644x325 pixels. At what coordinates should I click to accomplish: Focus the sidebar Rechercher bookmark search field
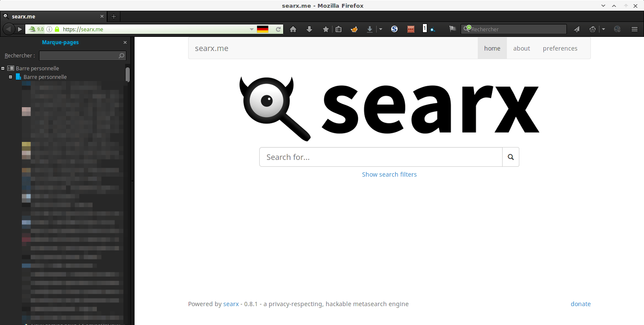point(83,56)
